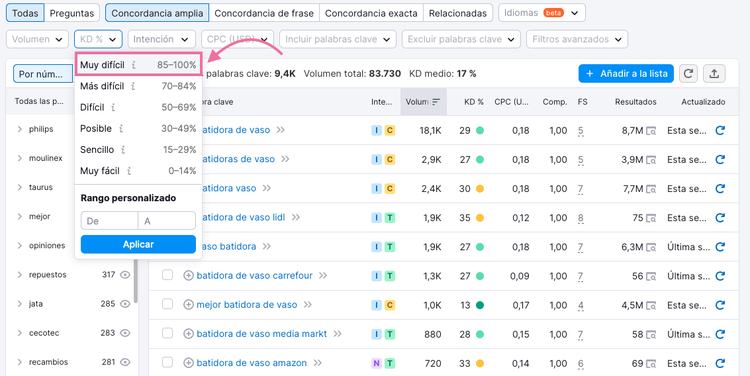
Task: Open keyword link batidora de vaso amazon
Action: 252,363
